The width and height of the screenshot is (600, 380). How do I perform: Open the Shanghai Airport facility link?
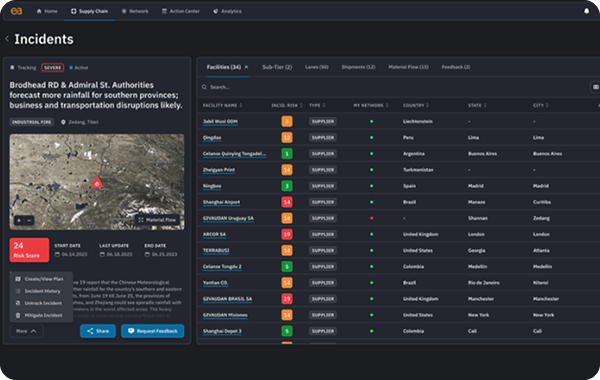point(221,202)
